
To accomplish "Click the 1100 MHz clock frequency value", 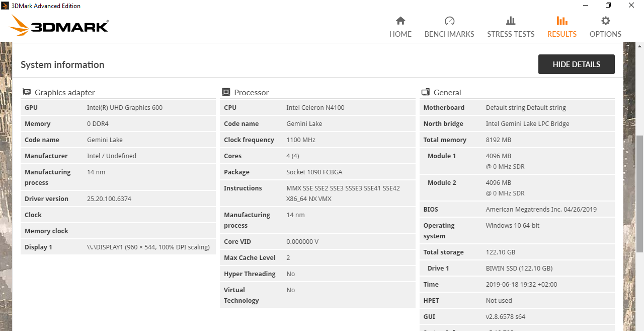I will (x=301, y=140).
